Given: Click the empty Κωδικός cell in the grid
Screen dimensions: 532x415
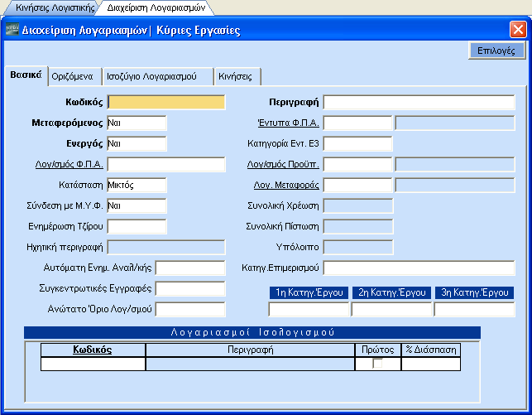Looking at the screenshot, I should click(x=93, y=364).
